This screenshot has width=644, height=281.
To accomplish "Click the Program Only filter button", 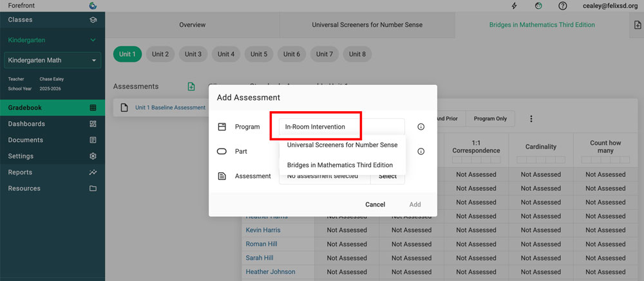I will pyautogui.click(x=490, y=119).
